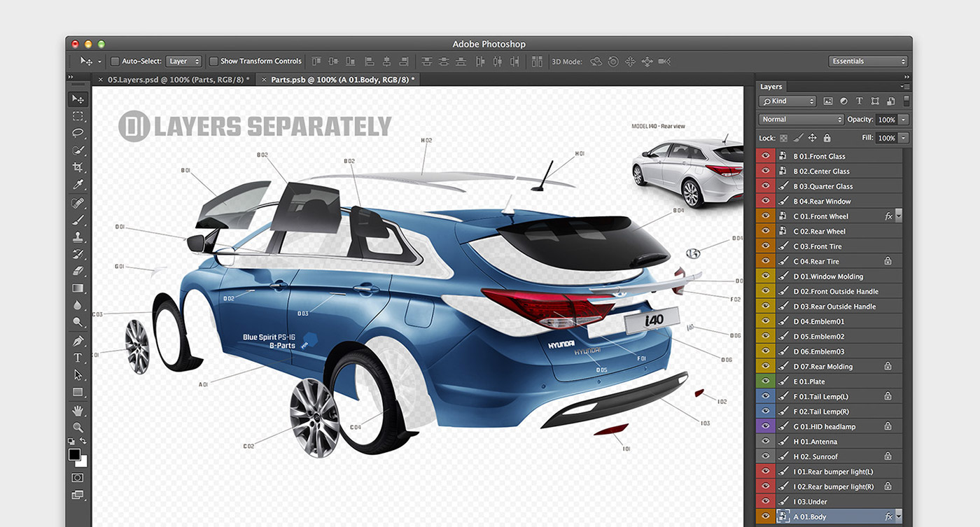Open the tool preset picker arrow
This screenshot has width=980, height=527.
99,62
